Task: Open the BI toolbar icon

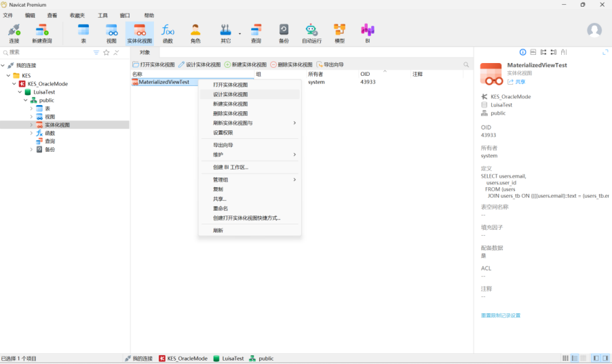Action: [367, 33]
